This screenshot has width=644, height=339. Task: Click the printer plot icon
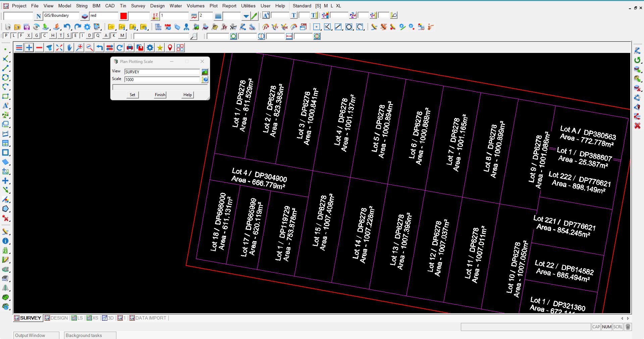[130, 48]
